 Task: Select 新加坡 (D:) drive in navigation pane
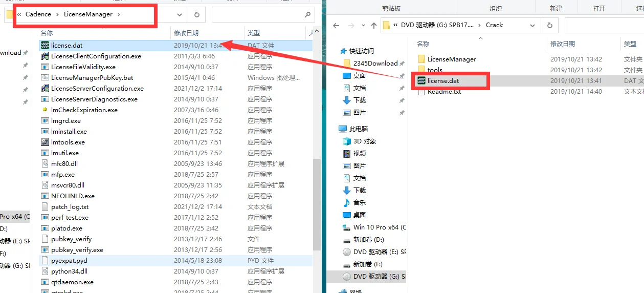pos(368,240)
